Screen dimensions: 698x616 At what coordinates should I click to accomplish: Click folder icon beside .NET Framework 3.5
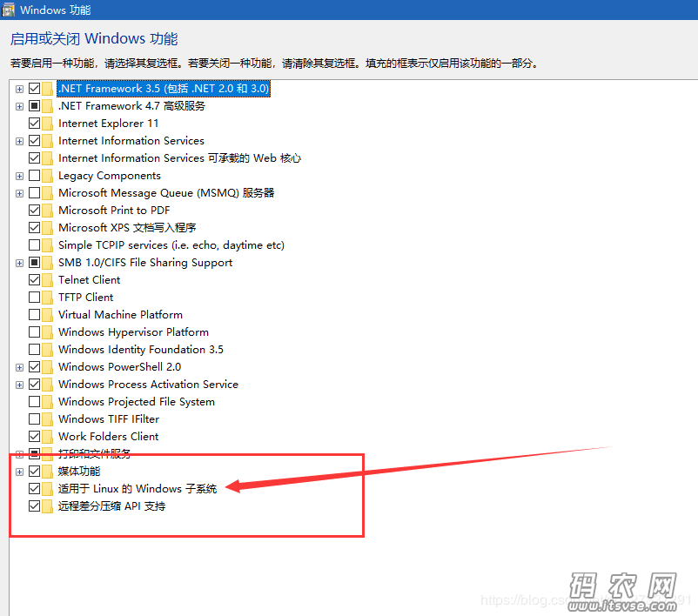click(x=48, y=89)
